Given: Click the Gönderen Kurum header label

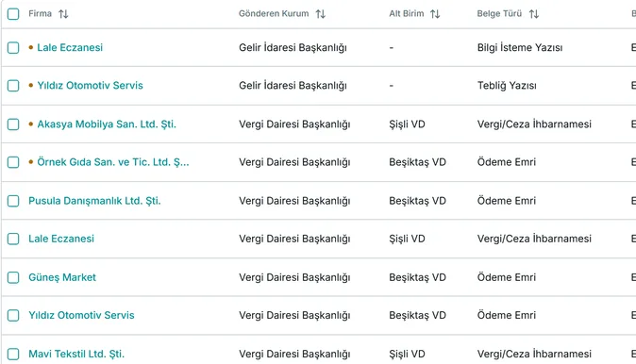Looking at the screenshot, I should (x=274, y=14).
